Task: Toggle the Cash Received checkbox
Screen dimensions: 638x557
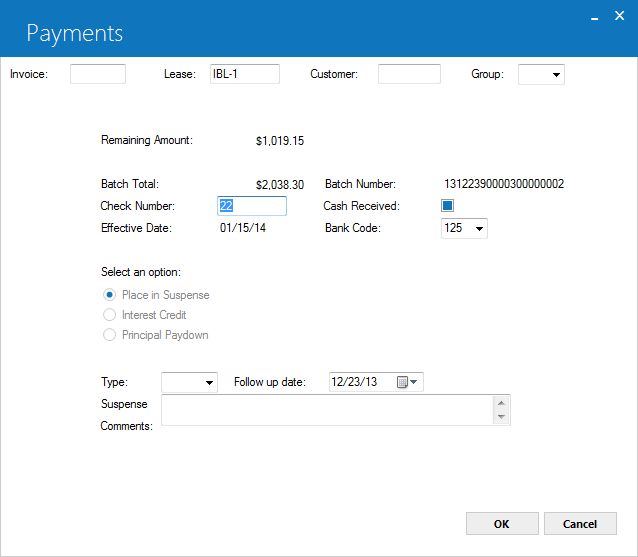Action: point(447,206)
